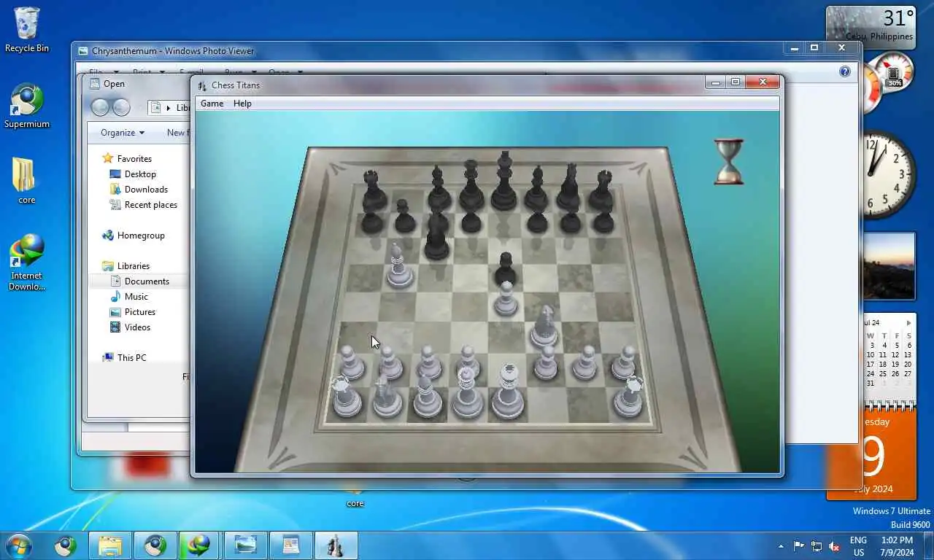Go to next month in calendar gadget
Viewport: 934px width, 560px height.
[908, 322]
